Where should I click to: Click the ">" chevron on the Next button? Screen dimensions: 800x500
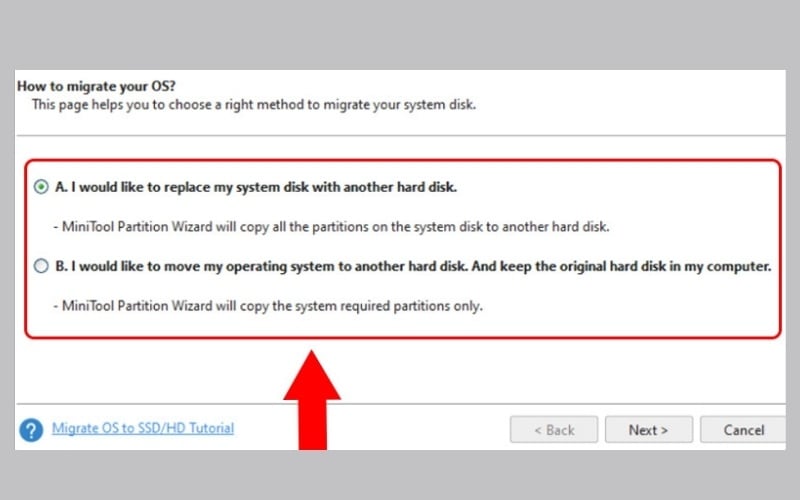coord(663,430)
